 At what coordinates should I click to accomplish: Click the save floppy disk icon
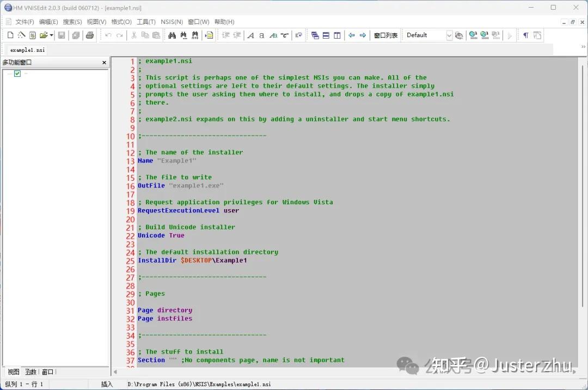(62, 35)
